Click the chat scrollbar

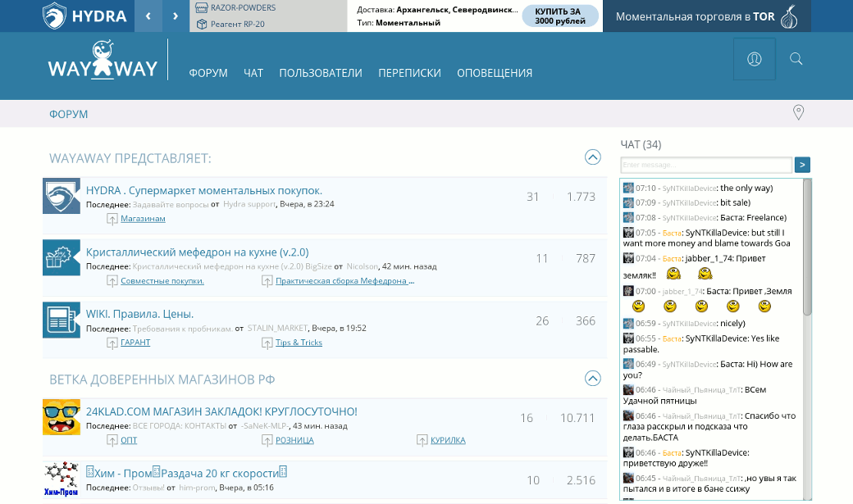tap(806, 246)
